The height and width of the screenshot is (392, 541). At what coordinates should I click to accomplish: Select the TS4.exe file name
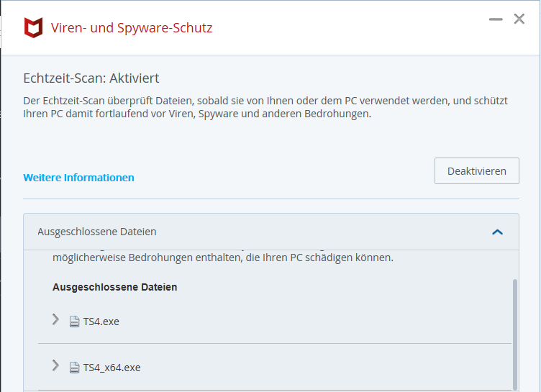tap(101, 322)
